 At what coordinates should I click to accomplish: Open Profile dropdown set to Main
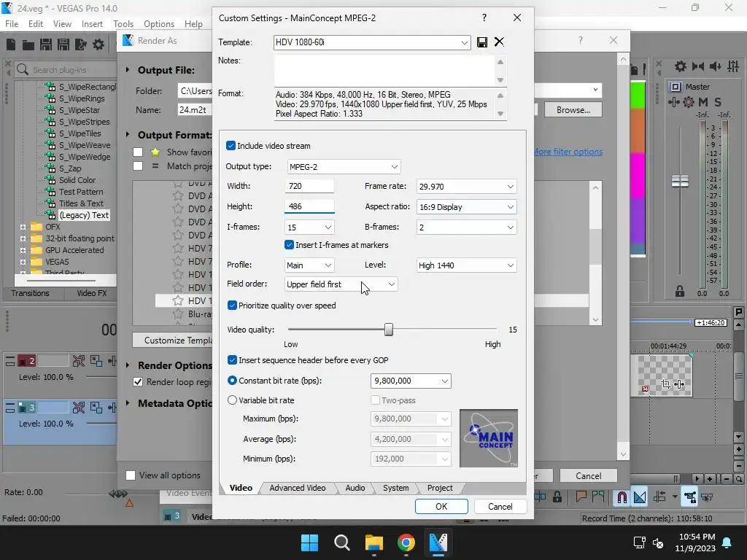[309, 265]
